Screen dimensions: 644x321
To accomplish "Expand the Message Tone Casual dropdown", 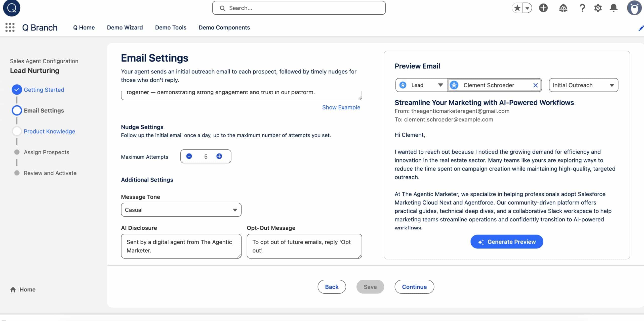I will pyautogui.click(x=181, y=210).
